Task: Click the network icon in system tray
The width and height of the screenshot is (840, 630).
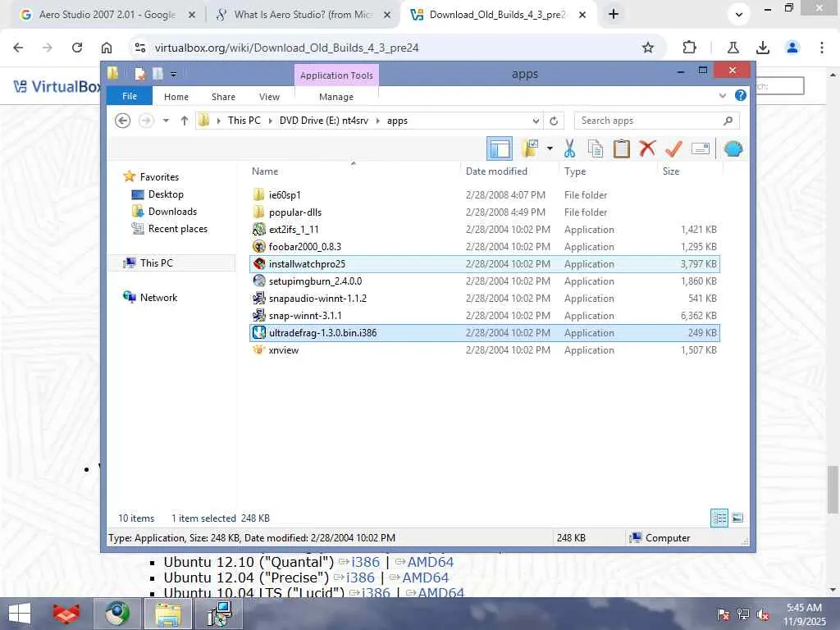Action: pos(743,614)
